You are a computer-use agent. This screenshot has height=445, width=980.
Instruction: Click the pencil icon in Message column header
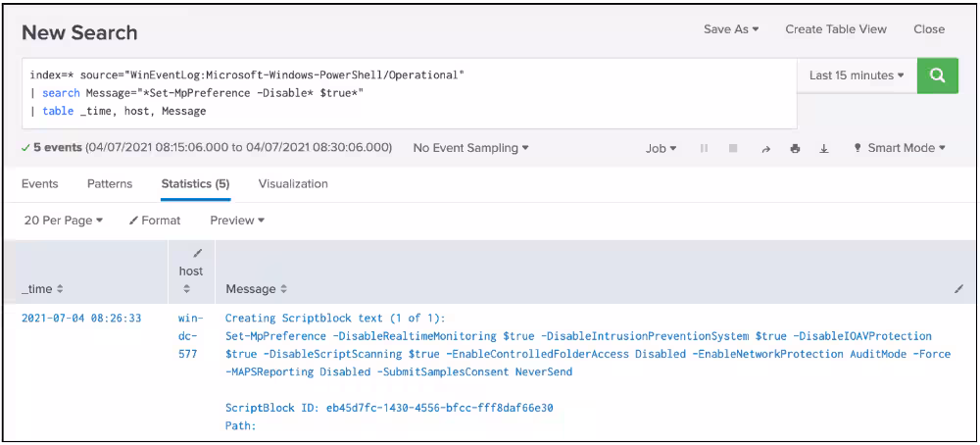tap(957, 290)
